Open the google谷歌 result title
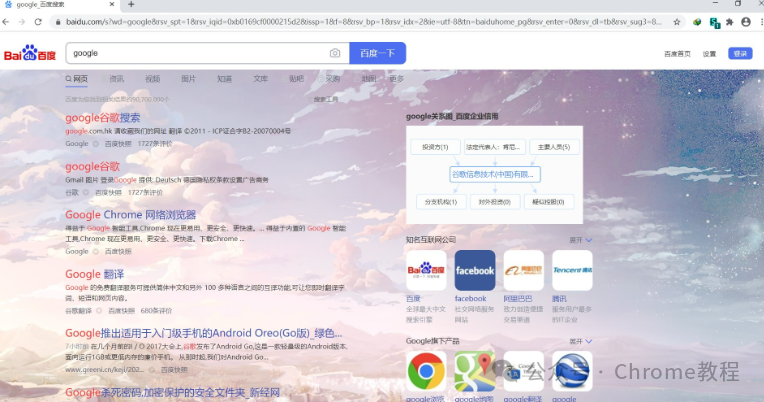 point(93,167)
